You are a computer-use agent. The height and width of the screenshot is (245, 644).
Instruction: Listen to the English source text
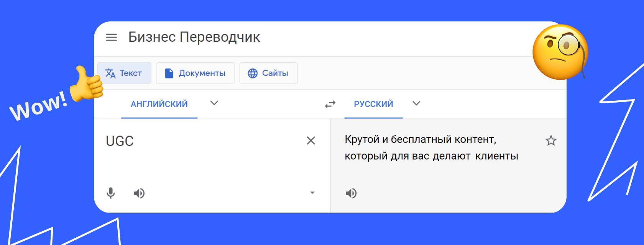pyautogui.click(x=139, y=193)
